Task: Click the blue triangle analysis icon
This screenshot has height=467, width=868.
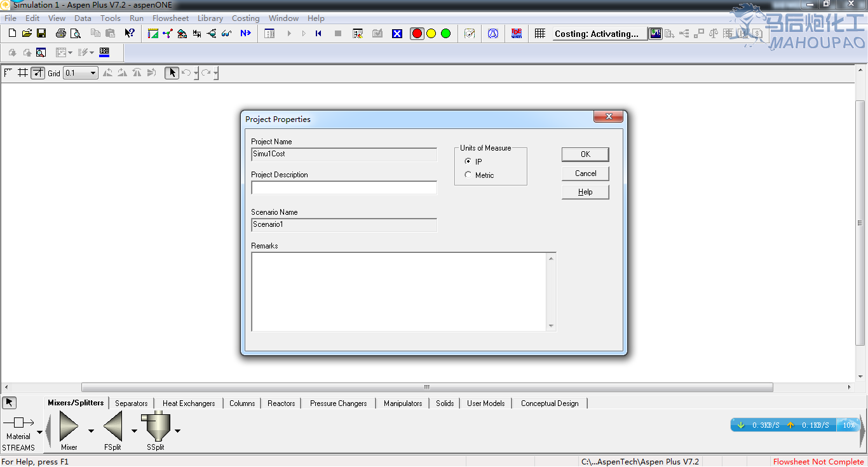Action: coord(493,33)
